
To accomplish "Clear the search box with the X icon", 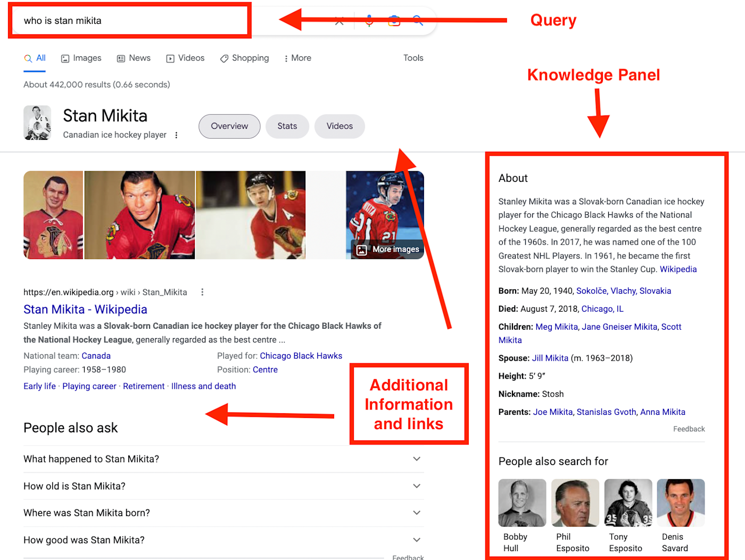I will tap(339, 21).
